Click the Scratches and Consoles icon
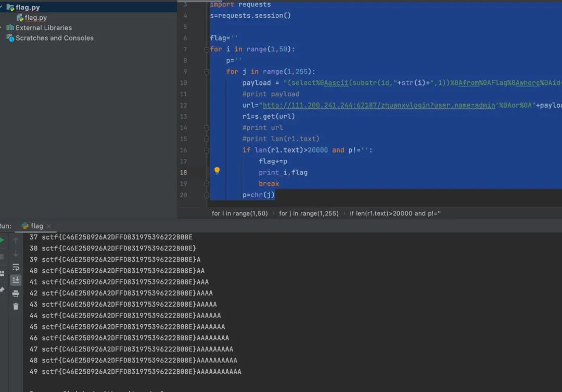 tap(10, 38)
